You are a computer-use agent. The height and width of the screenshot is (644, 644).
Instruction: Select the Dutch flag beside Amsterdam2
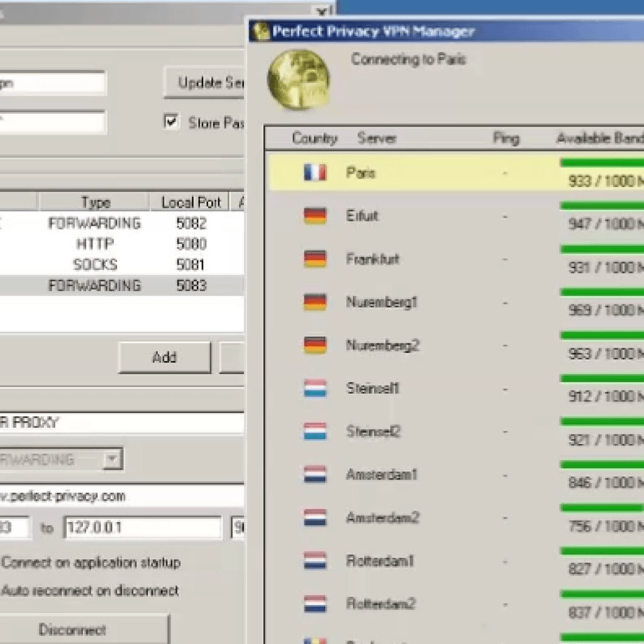[315, 518]
